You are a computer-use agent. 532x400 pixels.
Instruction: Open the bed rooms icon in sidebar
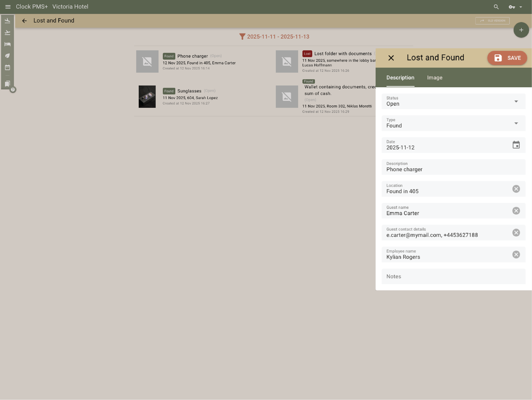coord(7,44)
